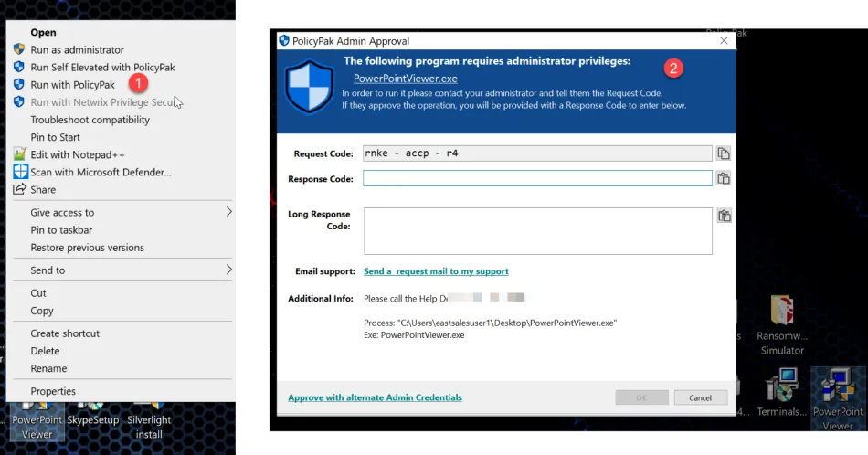
Task: Open the PowerPointViewer.exe link in header
Action: click(x=405, y=79)
